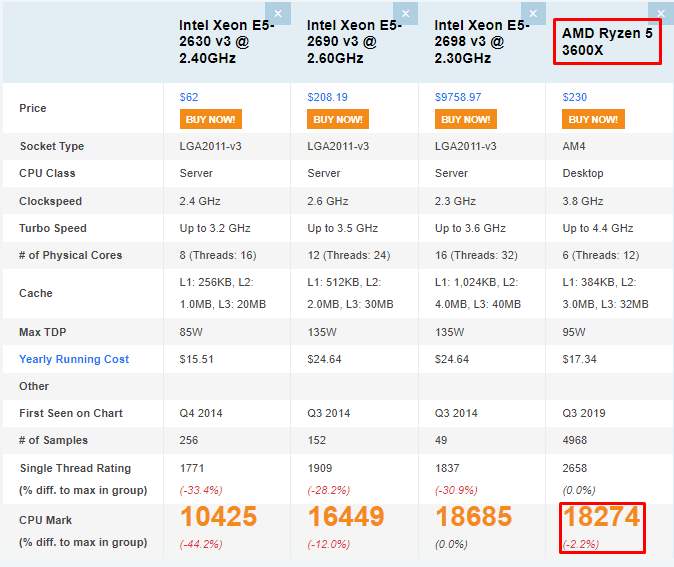Click the 16 (Threads: 32) cell
The image size is (674, 567).
[476, 255]
